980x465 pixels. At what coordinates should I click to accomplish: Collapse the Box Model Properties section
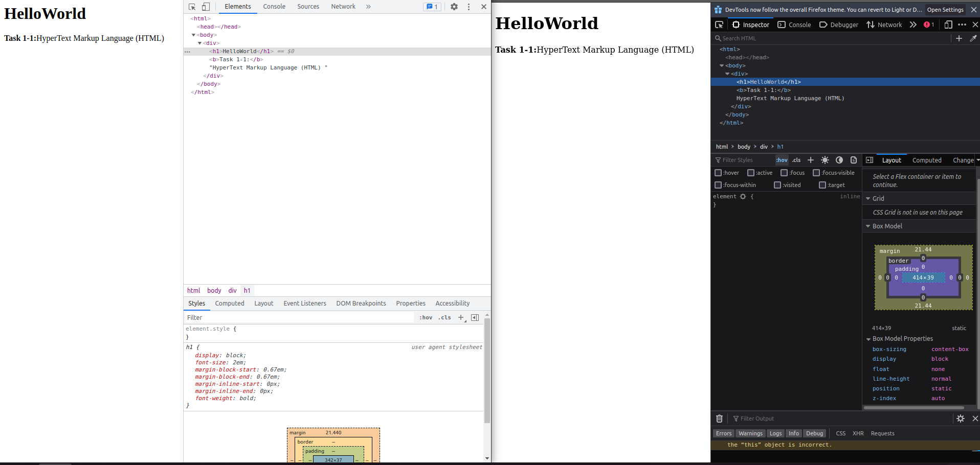point(868,339)
